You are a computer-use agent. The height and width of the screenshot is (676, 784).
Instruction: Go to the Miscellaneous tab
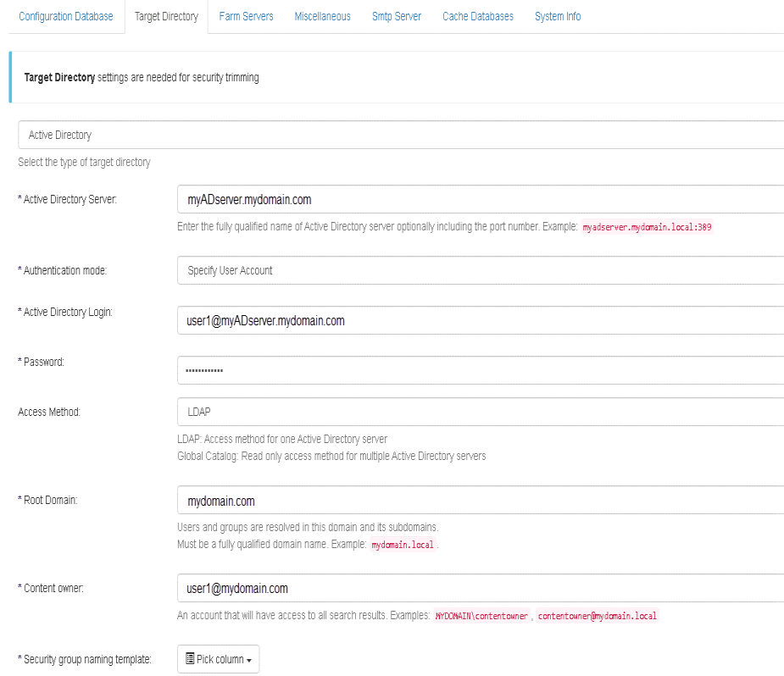point(322,16)
